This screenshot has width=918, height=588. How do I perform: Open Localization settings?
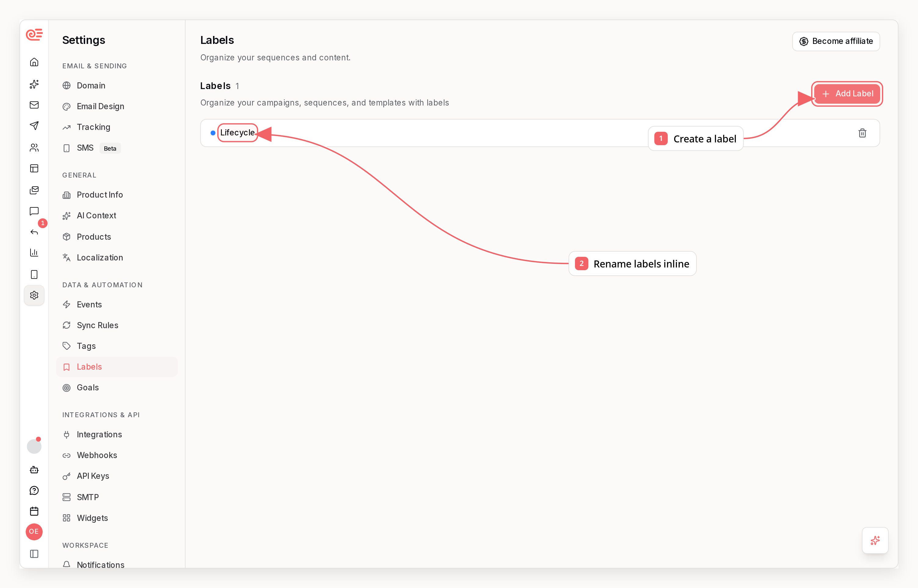pos(117,258)
